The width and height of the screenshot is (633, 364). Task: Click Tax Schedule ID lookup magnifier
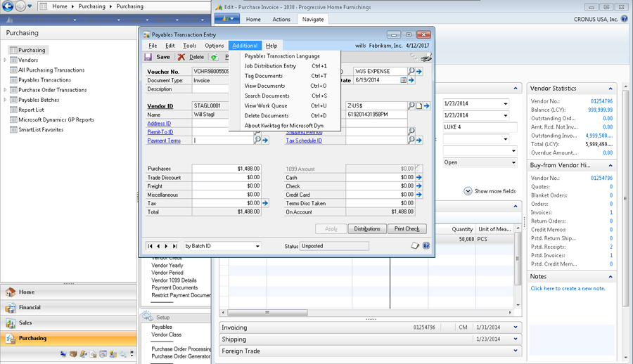coord(411,140)
